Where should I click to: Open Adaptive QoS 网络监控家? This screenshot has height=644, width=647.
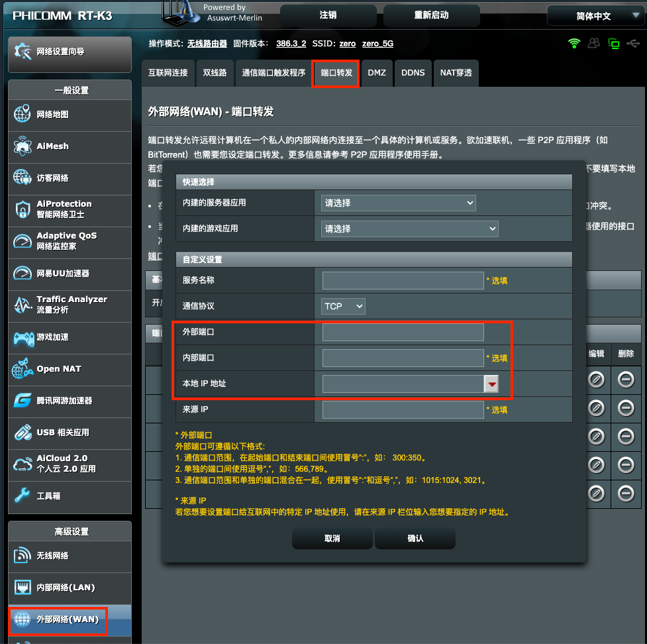point(70,242)
